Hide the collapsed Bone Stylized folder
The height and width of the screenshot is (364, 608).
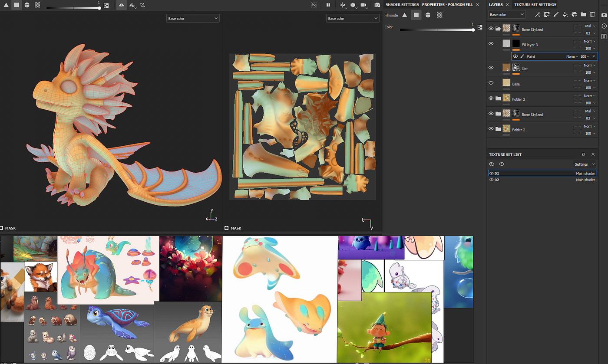point(491,113)
